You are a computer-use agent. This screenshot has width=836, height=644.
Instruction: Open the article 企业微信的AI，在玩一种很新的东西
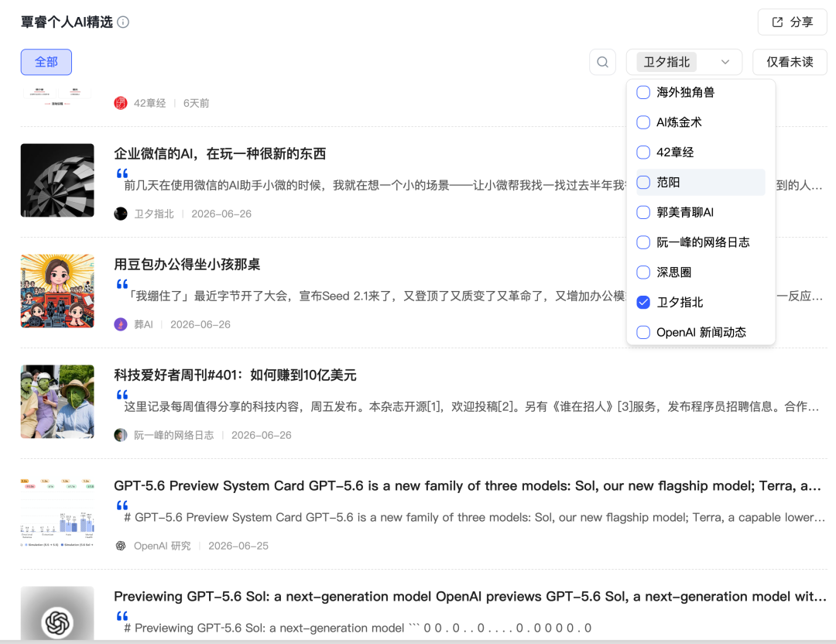pyautogui.click(x=220, y=154)
